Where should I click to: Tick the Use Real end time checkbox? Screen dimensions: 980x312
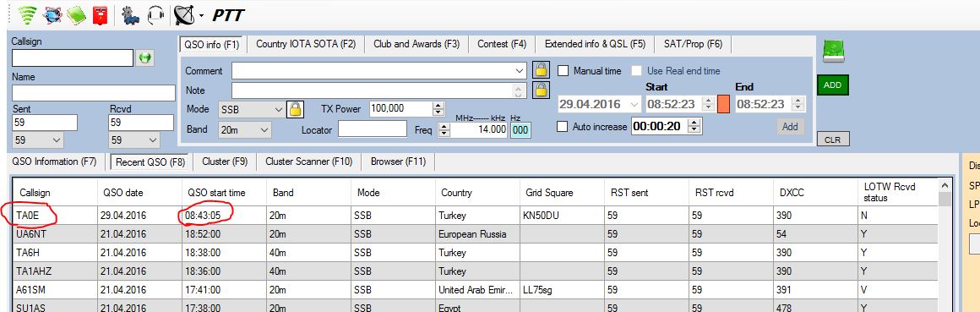click(x=637, y=71)
